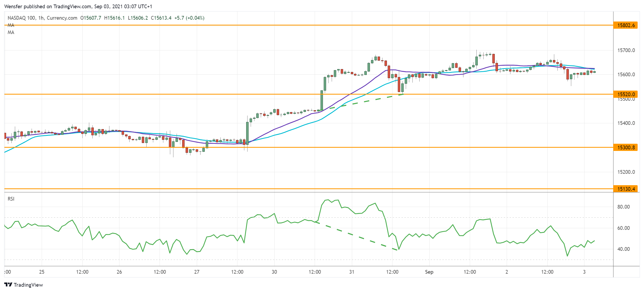
Task: Click the orange 15520.0 price label
Action: (x=626, y=94)
